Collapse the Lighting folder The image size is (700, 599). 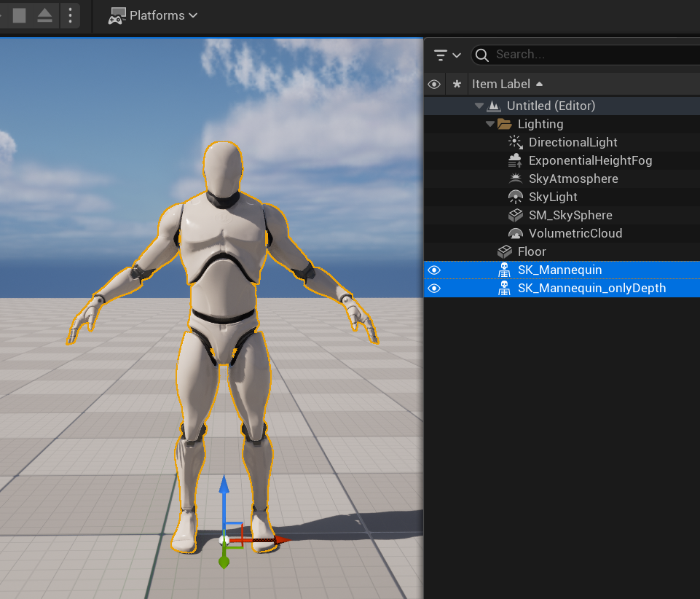pos(492,124)
